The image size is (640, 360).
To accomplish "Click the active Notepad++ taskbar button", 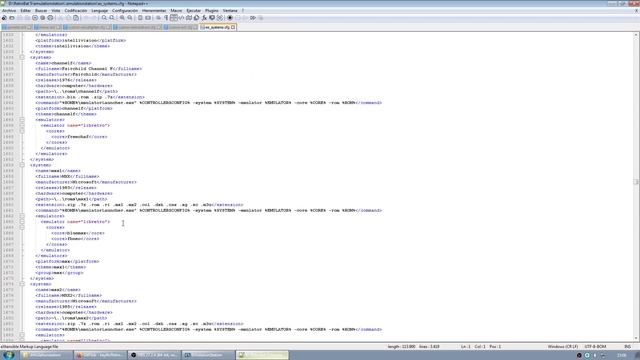I will point(262,355).
